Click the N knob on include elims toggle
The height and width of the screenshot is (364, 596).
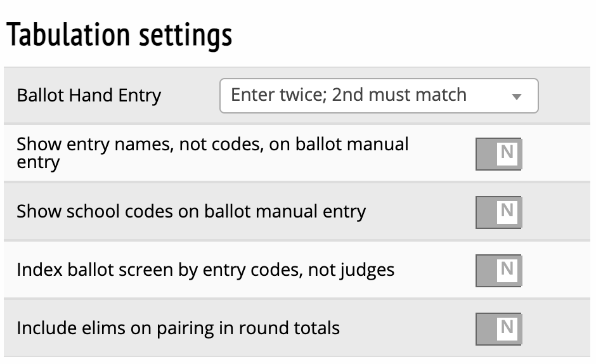507,328
